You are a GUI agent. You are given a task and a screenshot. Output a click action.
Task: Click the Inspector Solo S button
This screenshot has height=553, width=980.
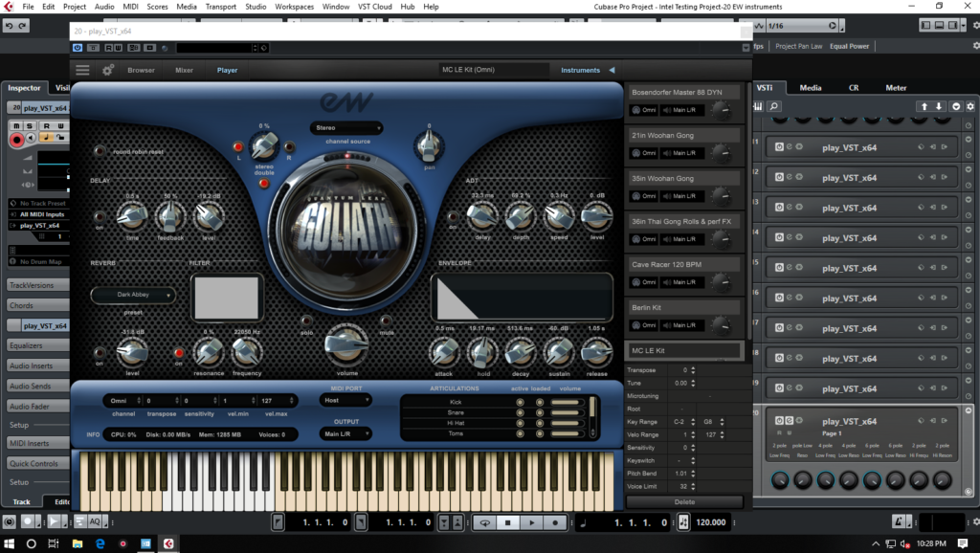pos(29,125)
